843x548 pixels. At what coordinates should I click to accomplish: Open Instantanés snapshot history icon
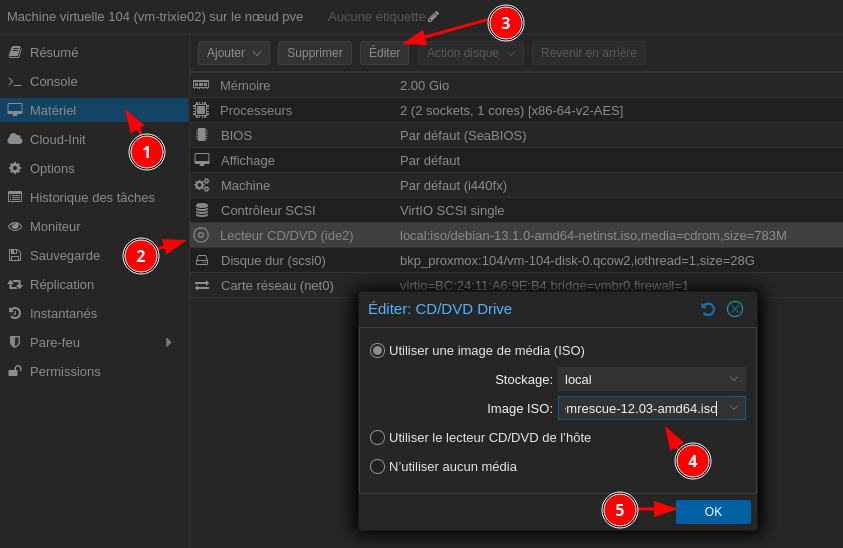15,313
